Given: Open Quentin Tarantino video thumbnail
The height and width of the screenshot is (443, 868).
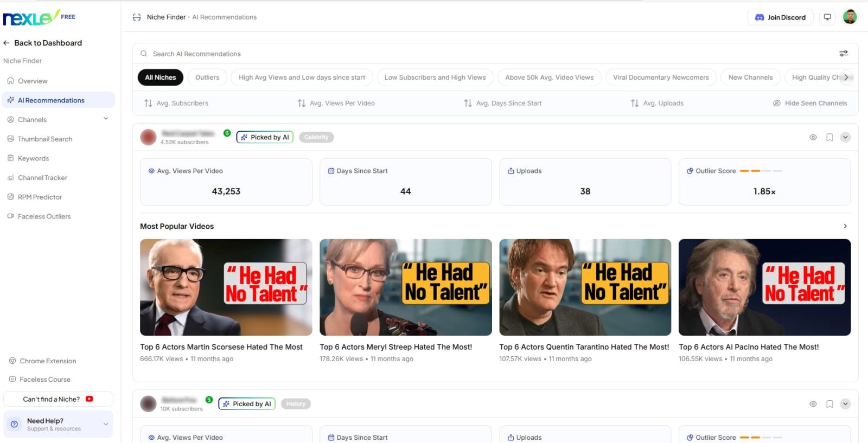Looking at the screenshot, I should pos(585,287).
